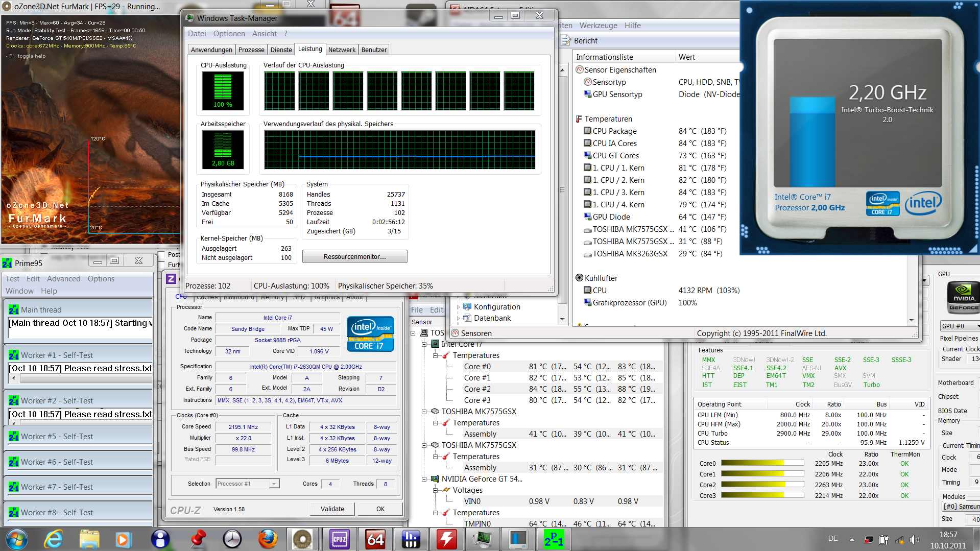980x551 pixels.
Task: Click the red pushpin taskbar icon
Action: click(198, 539)
